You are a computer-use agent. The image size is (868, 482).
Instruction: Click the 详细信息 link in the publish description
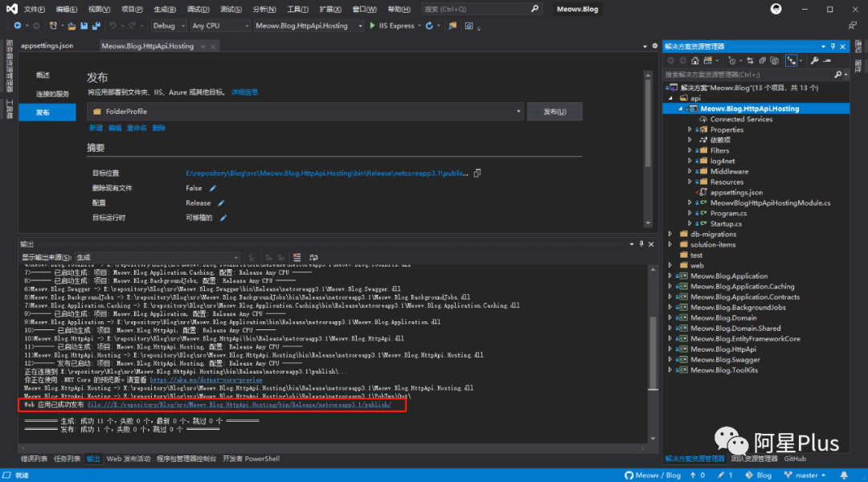tap(244, 92)
